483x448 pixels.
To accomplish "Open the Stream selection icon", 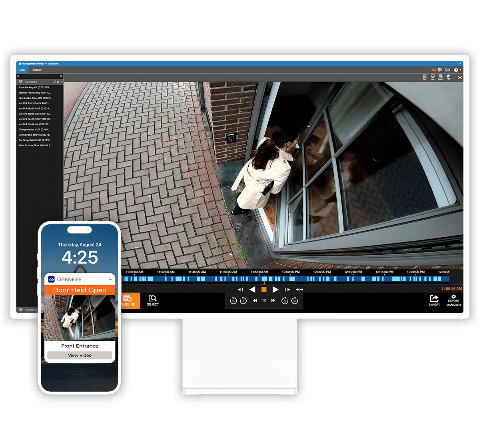I will click(440, 76).
